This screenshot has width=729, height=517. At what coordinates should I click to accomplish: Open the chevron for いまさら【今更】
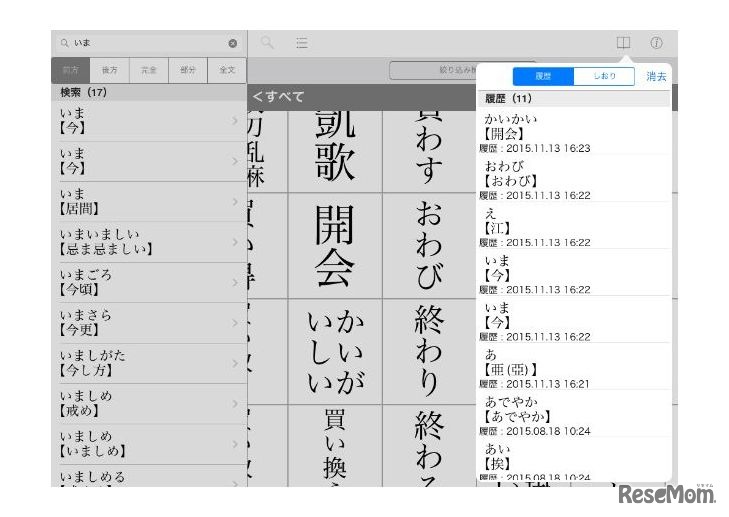click(235, 323)
